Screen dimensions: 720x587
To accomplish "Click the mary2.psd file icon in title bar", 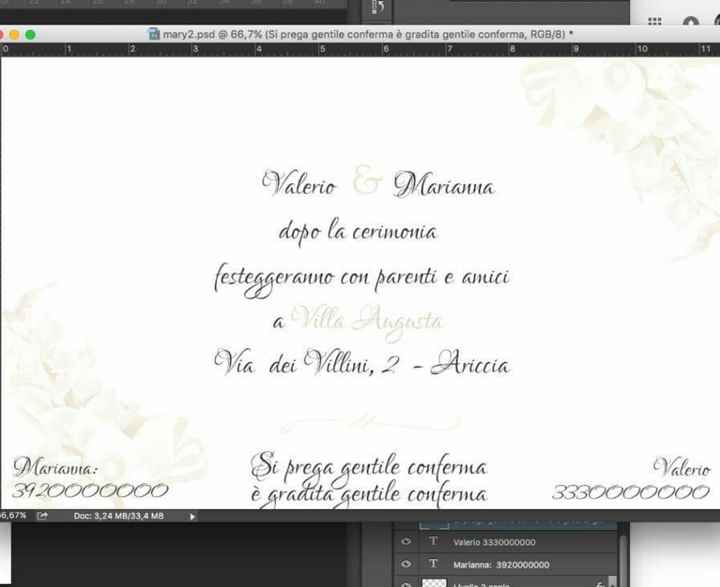I will point(154,34).
